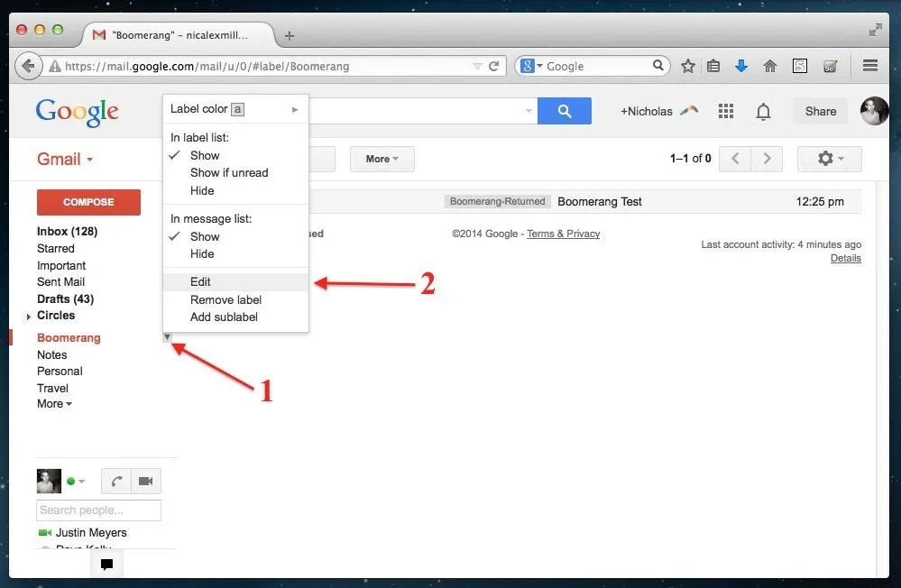
Task: Click the S extension icon in toolbar
Action: click(x=799, y=66)
